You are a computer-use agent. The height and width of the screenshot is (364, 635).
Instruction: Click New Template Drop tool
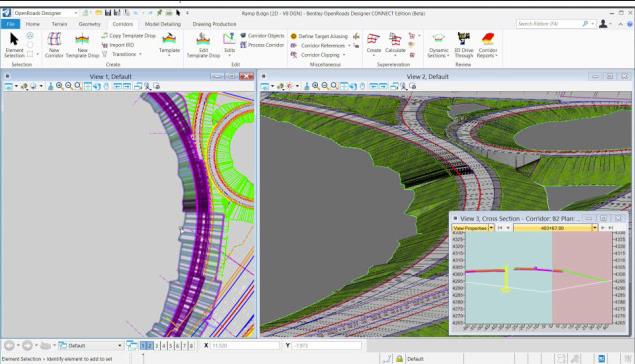click(x=82, y=45)
